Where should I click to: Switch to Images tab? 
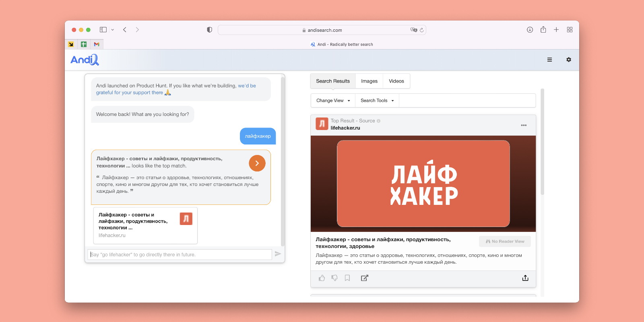click(369, 81)
